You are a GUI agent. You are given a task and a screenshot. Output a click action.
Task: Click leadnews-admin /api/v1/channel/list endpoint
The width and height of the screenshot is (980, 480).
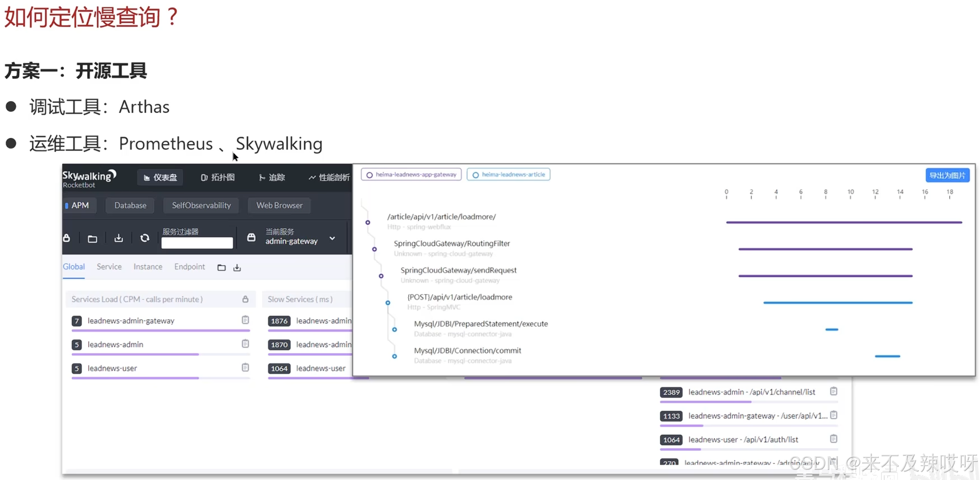coord(752,392)
